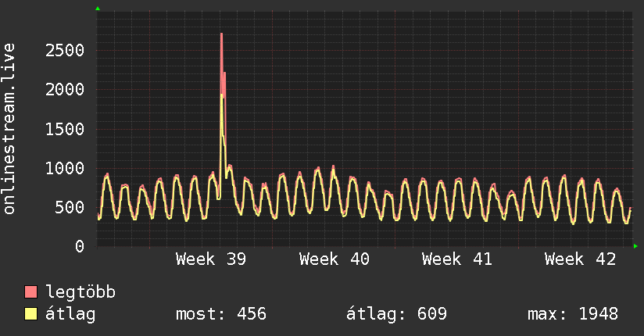Viewport: 644px width, 336px height.
Task: Click the Week 41 axis label
Action: (456, 259)
